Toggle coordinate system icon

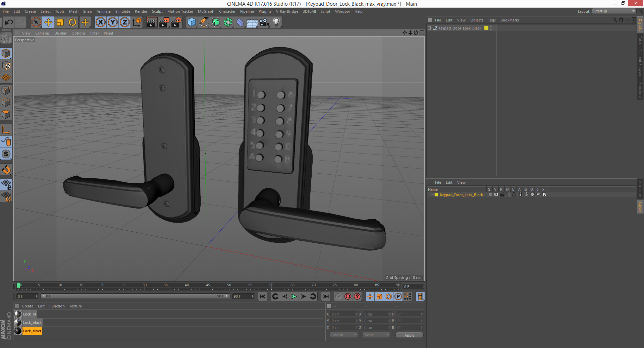click(x=137, y=22)
